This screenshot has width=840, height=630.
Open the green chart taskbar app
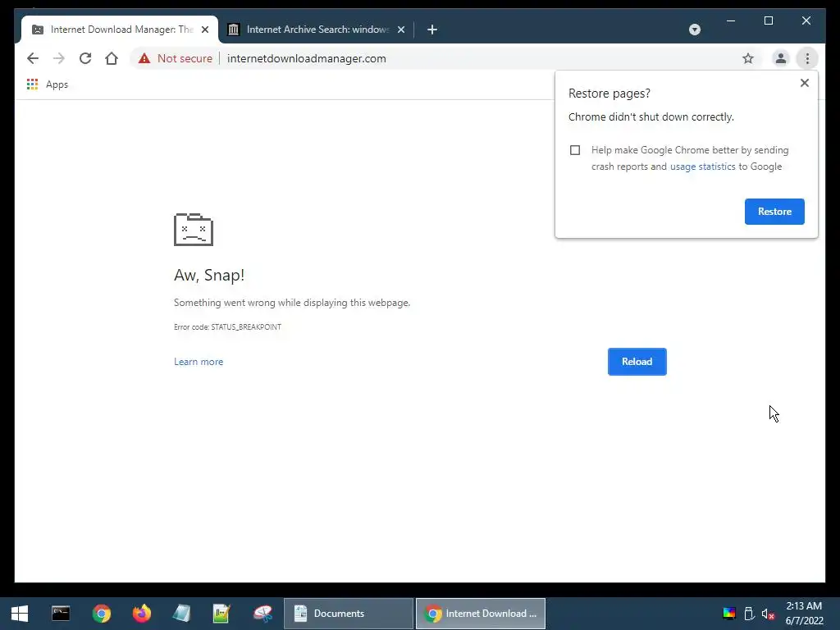[x=221, y=614]
